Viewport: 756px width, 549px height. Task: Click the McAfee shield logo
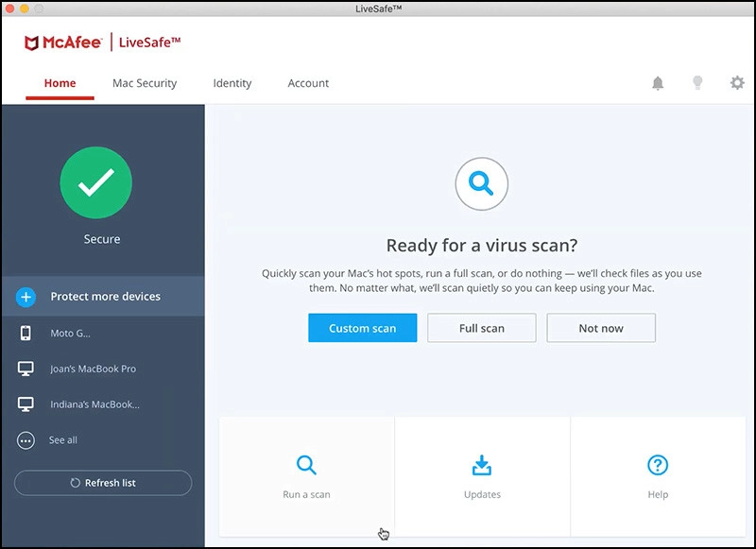click(x=31, y=43)
